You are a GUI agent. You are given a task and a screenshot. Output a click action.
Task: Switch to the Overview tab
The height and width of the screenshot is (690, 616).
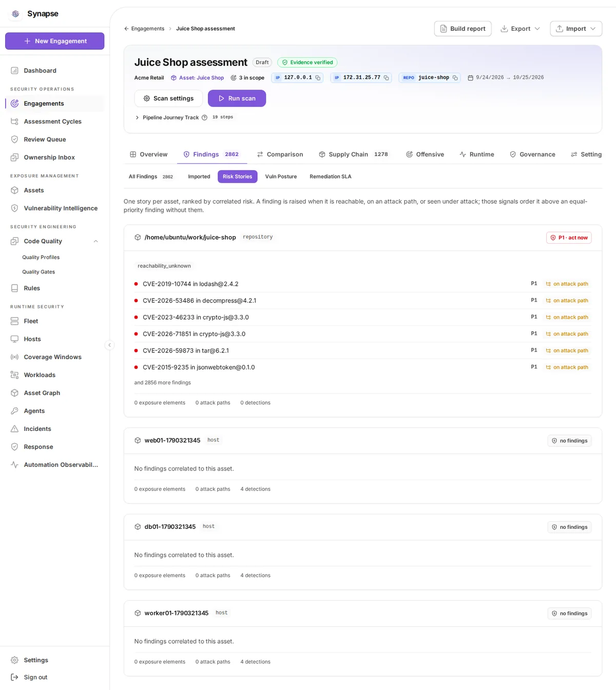(x=148, y=154)
